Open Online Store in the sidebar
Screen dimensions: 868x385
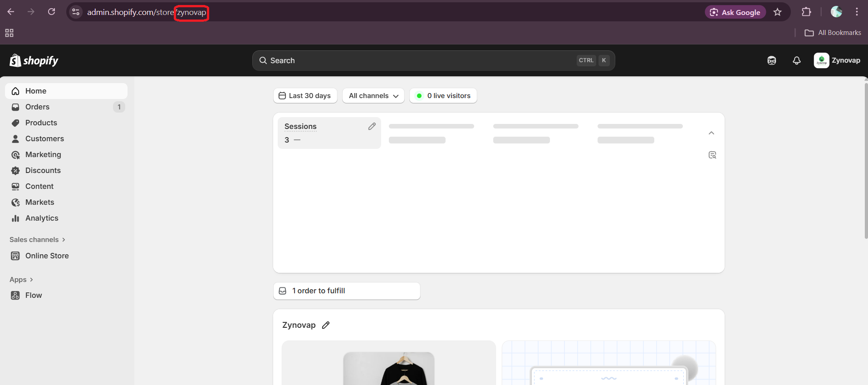(x=66, y=256)
